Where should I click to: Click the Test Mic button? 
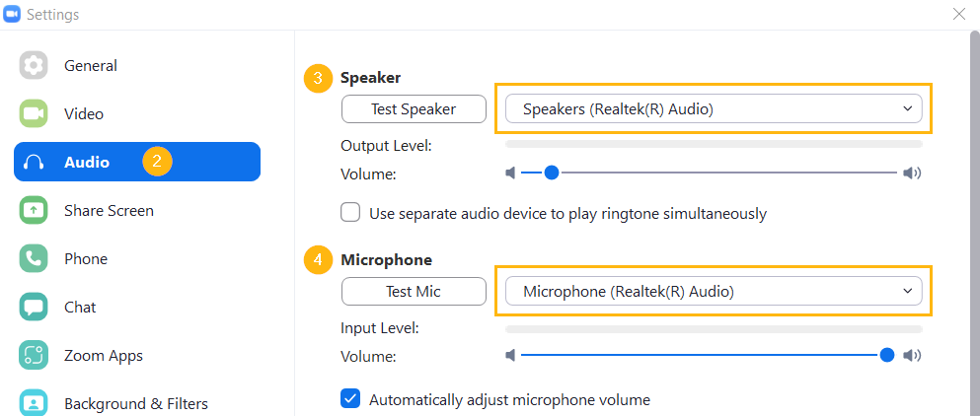click(x=414, y=291)
